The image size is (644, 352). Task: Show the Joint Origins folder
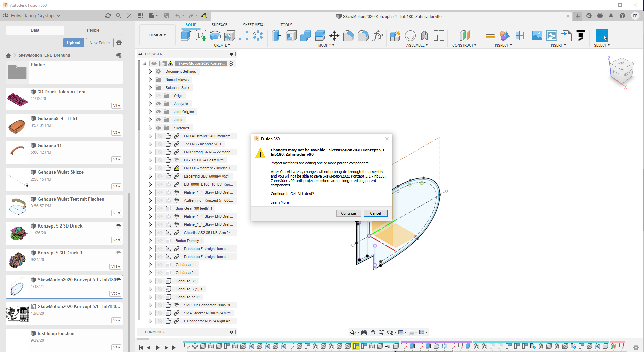(x=158, y=112)
